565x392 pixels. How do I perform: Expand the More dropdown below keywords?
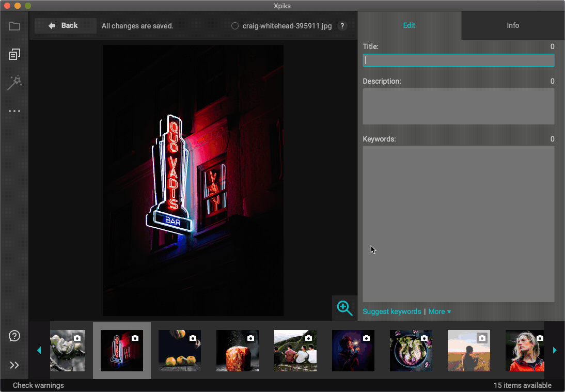click(x=440, y=311)
